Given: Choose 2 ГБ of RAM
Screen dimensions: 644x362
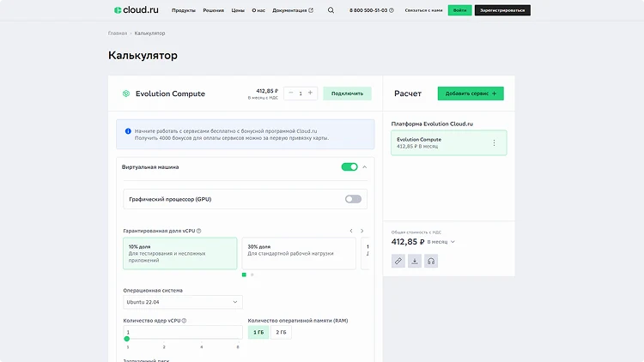Looking at the screenshot, I should pos(281,332).
